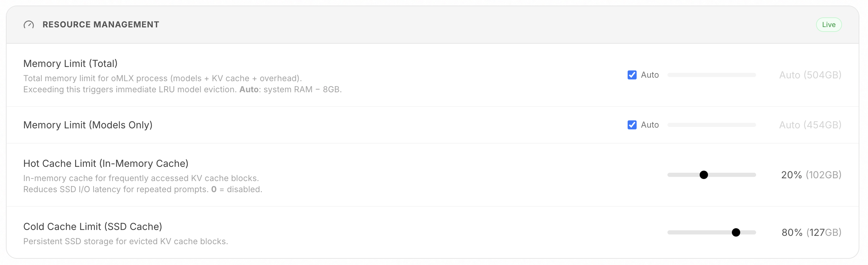Click the "Memory Limit (Total)" setting title
868x265 pixels.
(70, 63)
